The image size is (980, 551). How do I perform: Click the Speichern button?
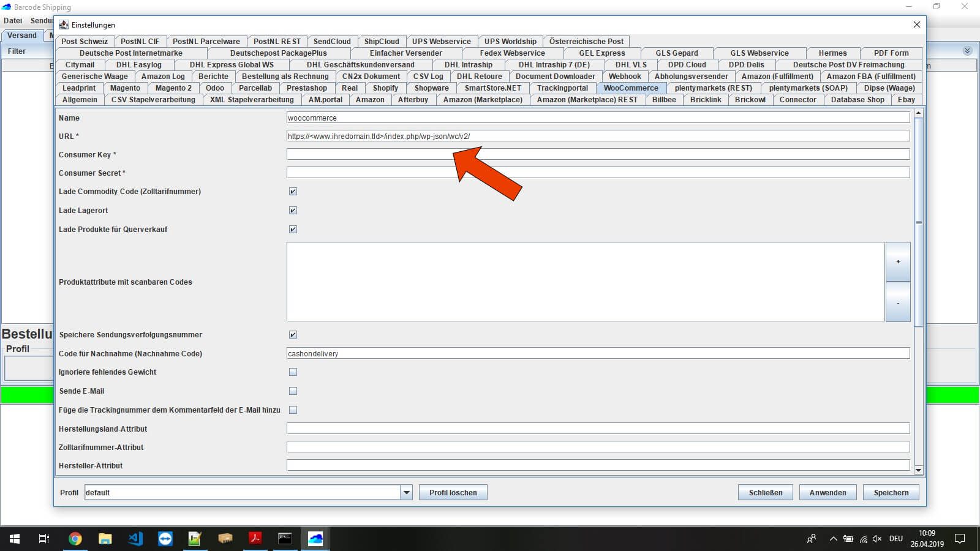[891, 492]
